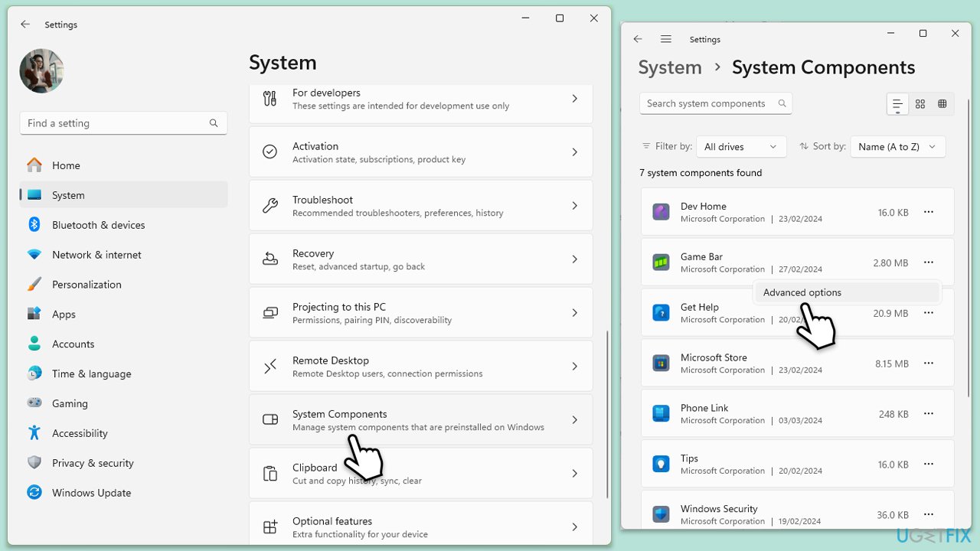Open more options for Tips
Screen dimensions: 980x551
point(929,465)
